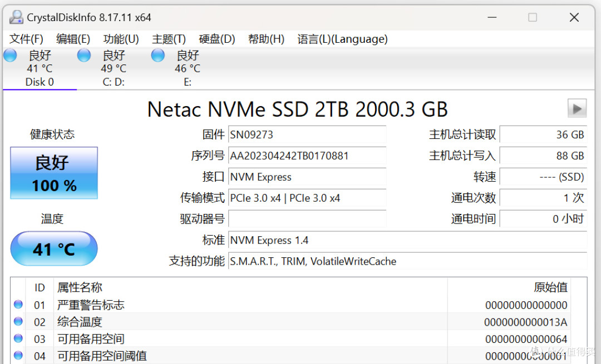Click the 序列号 label
Screen dimensions: 601x364
(208, 156)
